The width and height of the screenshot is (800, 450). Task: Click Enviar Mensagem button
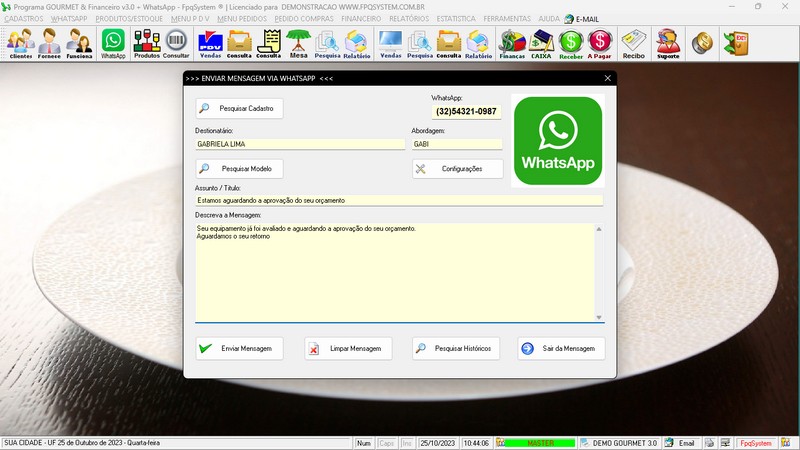(239, 348)
